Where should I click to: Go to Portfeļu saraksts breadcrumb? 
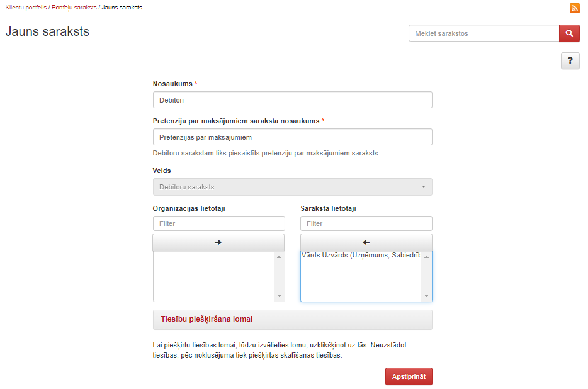click(74, 8)
